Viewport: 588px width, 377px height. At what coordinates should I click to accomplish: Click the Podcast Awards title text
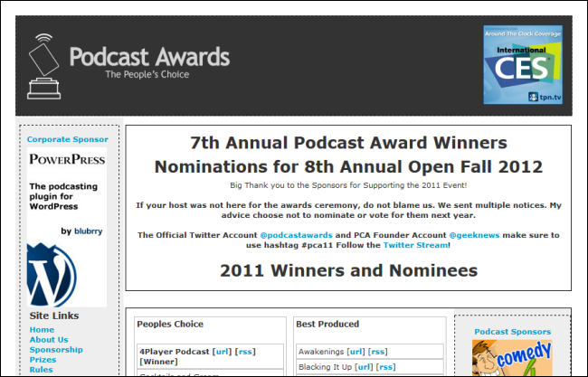click(x=149, y=57)
